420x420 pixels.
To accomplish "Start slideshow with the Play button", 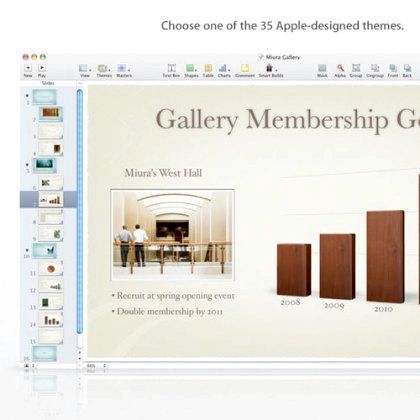I will point(42,68).
